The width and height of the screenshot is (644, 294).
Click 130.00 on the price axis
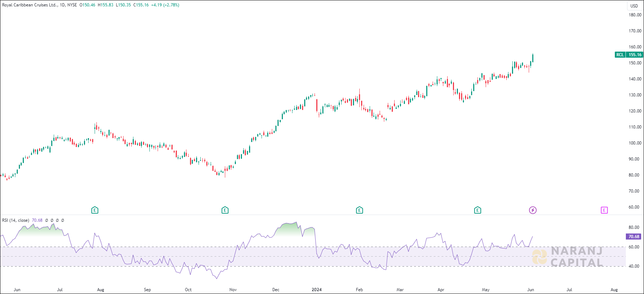(x=635, y=95)
